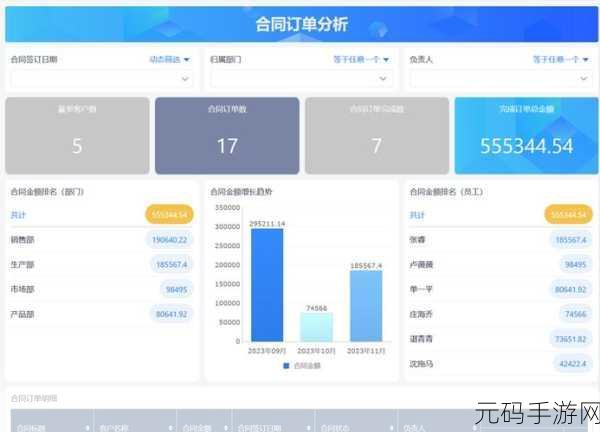600x432 pixels.
Task: Click 98495 badge in employee ranking list
Action: point(576,264)
